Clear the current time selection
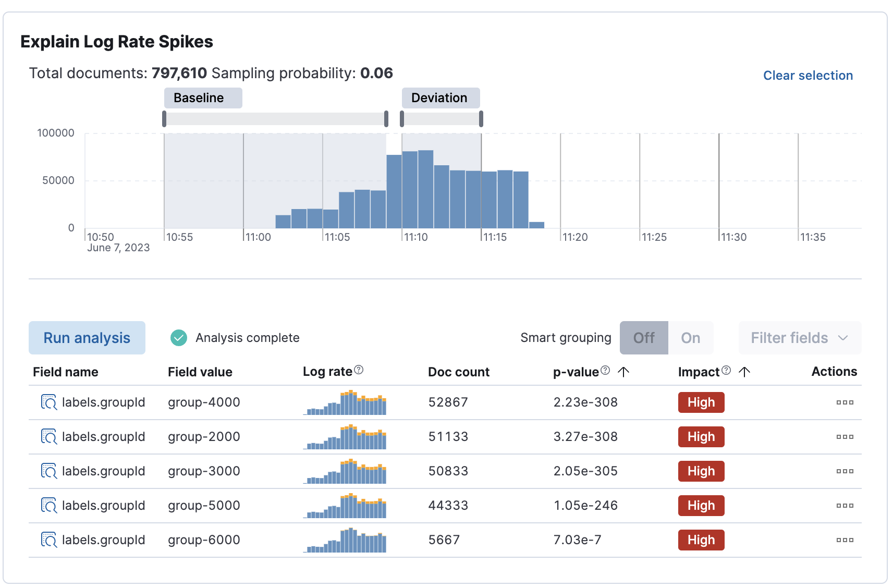The height and width of the screenshot is (588, 893). pos(808,75)
